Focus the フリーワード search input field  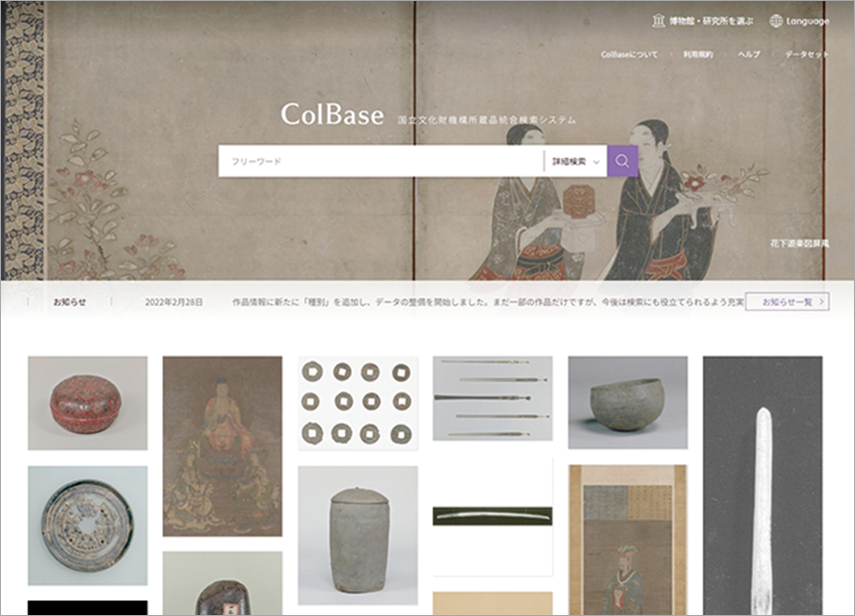381,161
